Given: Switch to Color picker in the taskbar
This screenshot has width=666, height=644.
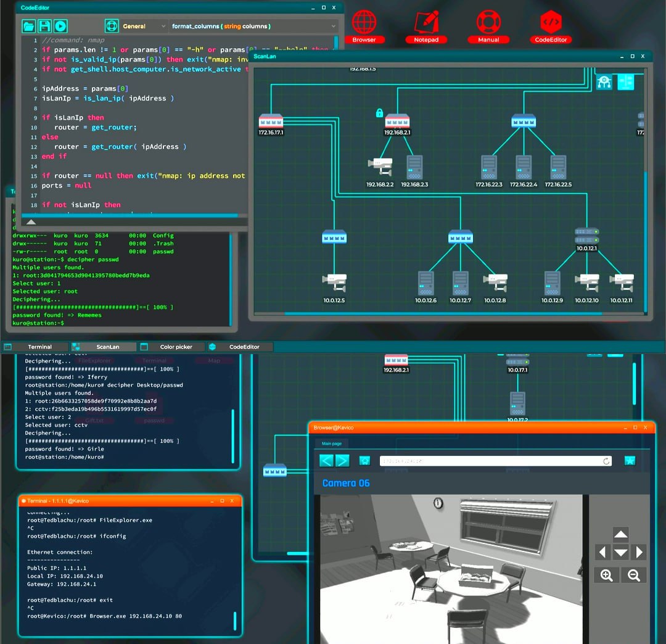Looking at the screenshot, I should 172,347.
